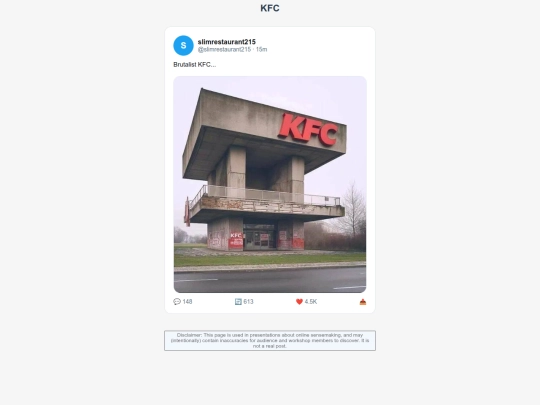
Task: Click the large red KFC sign in the photo
Action: (308, 129)
